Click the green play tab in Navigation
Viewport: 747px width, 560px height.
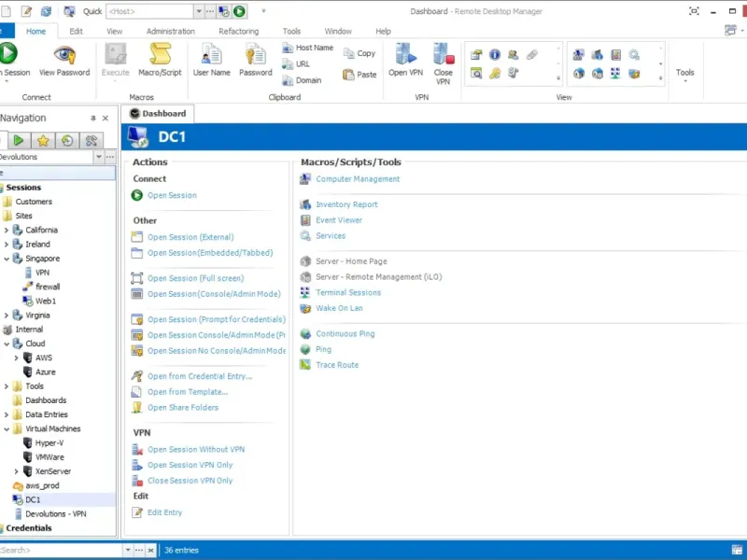pyautogui.click(x=19, y=140)
